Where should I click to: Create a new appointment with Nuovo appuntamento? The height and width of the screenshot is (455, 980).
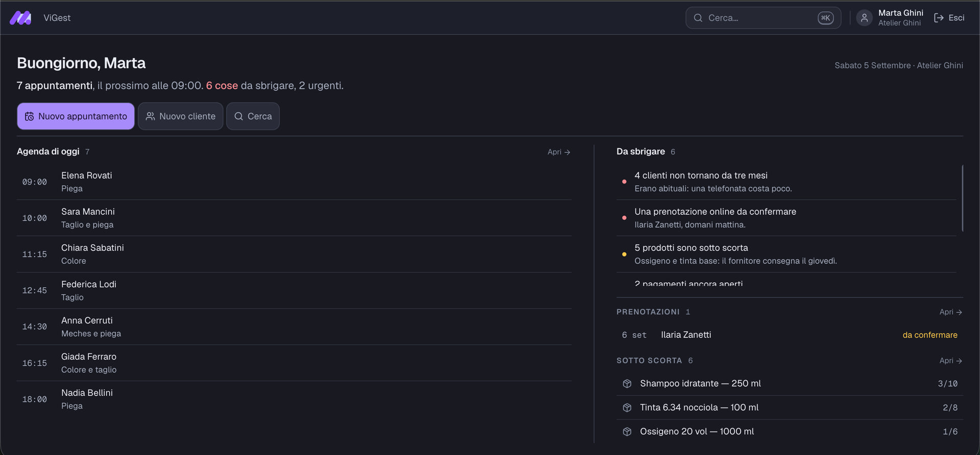click(76, 116)
